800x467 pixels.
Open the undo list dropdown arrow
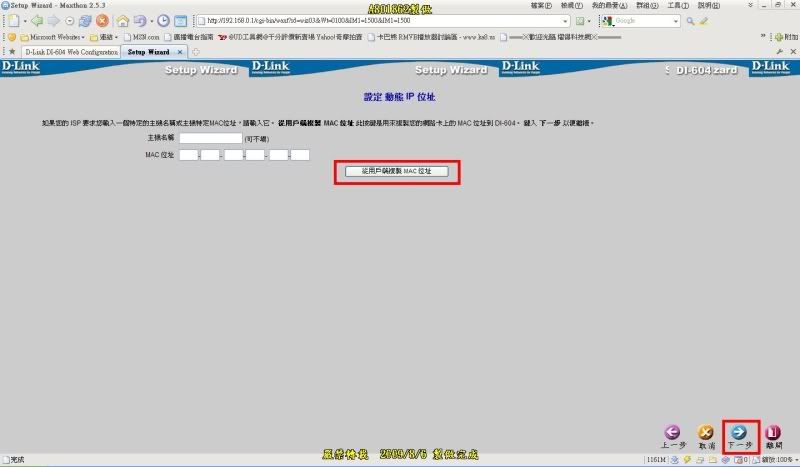pos(151,21)
